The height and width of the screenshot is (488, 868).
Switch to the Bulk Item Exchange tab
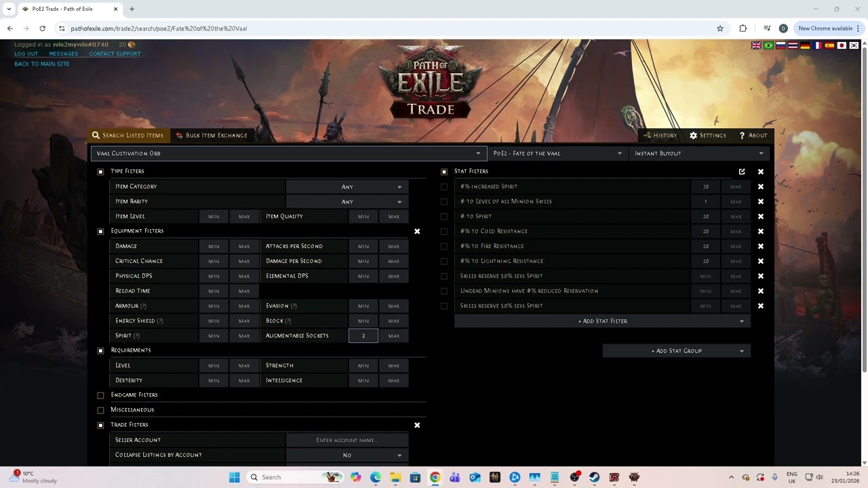[x=212, y=135]
